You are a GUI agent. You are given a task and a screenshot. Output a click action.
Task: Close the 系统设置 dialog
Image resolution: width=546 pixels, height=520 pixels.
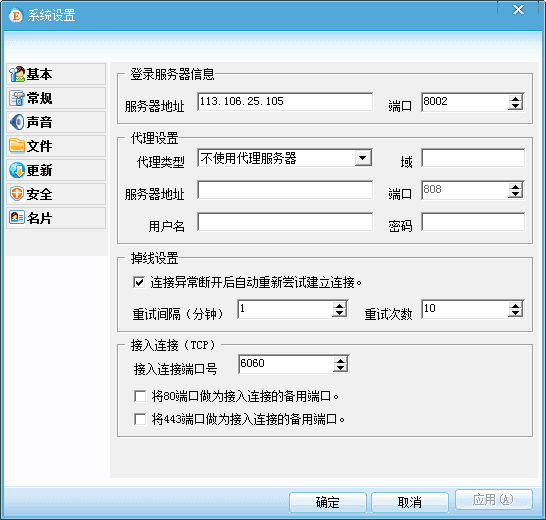tap(518, 10)
